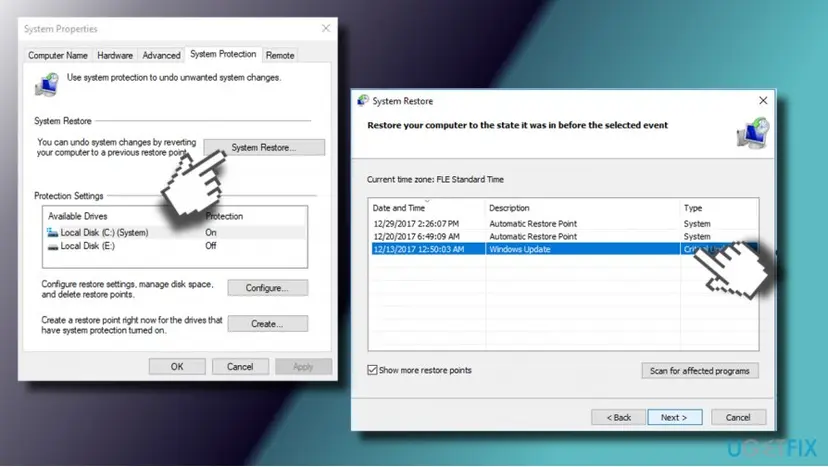Click the Local Disk (E:) drive icon
Screen dimensions: 828x467
point(52,246)
